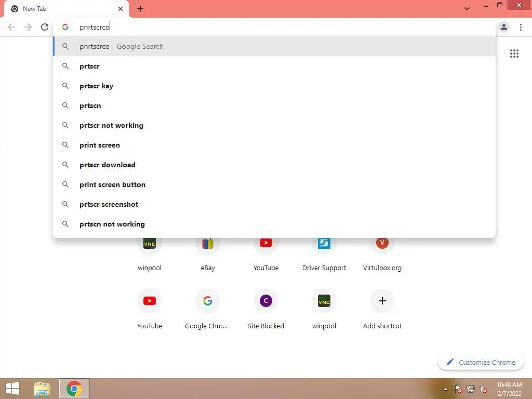Reload the page with the refresh icon
This screenshot has width=532, height=399.
point(45,27)
